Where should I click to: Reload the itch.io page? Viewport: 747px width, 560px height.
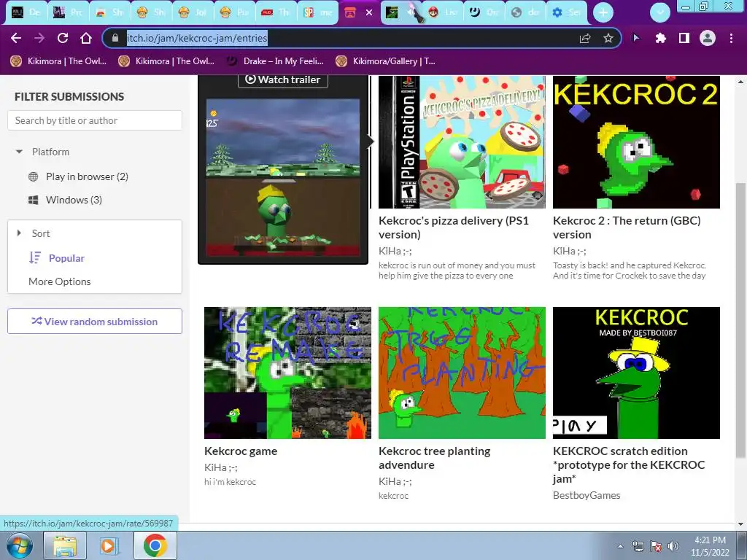tap(63, 38)
